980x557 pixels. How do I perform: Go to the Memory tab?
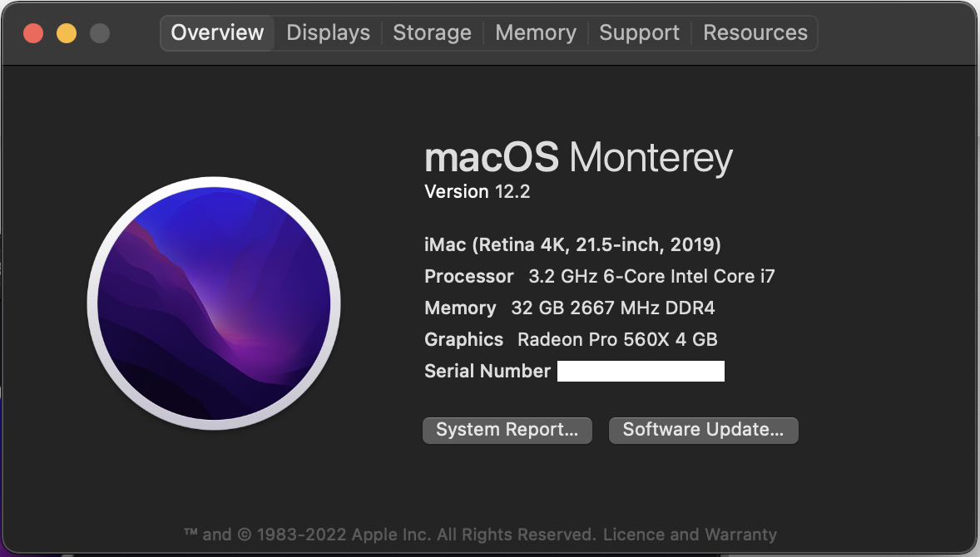pyautogui.click(x=535, y=33)
